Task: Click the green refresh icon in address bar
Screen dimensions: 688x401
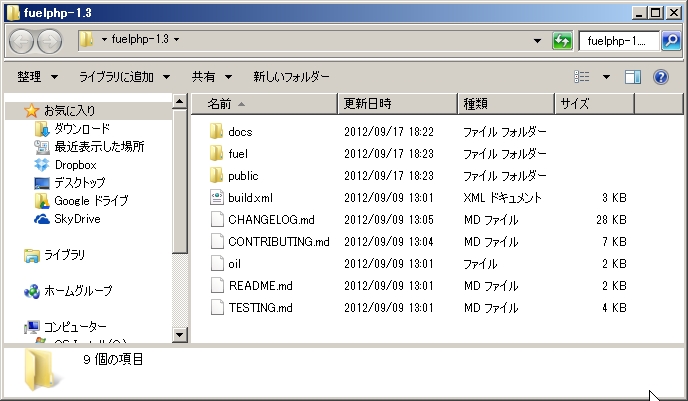Action: tap(562, 41)
